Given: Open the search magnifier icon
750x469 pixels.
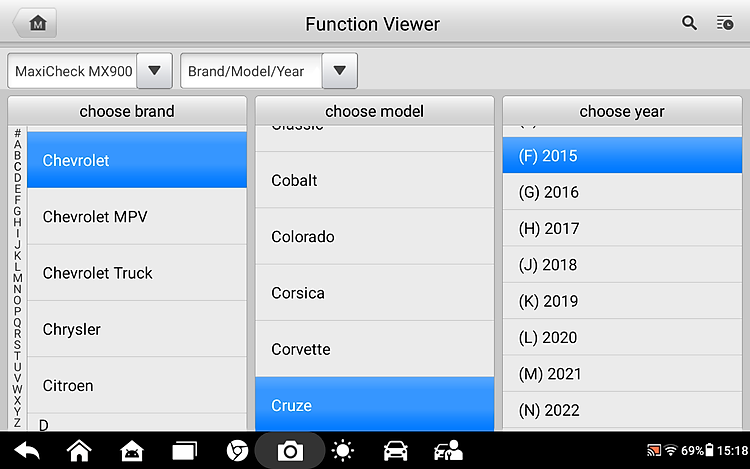Looking at the screenshot, I should point(689,23).
